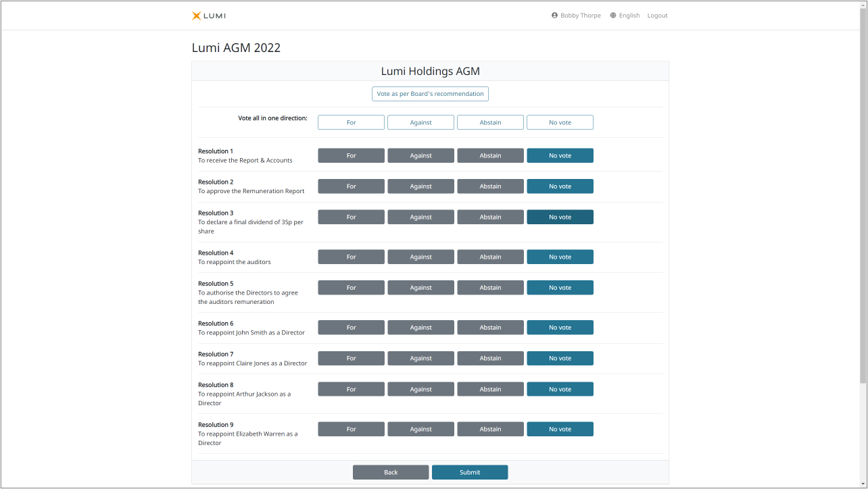Click 'To receive the Report & Accounts' text
This screenshot has height=489, width=868.
245,161
